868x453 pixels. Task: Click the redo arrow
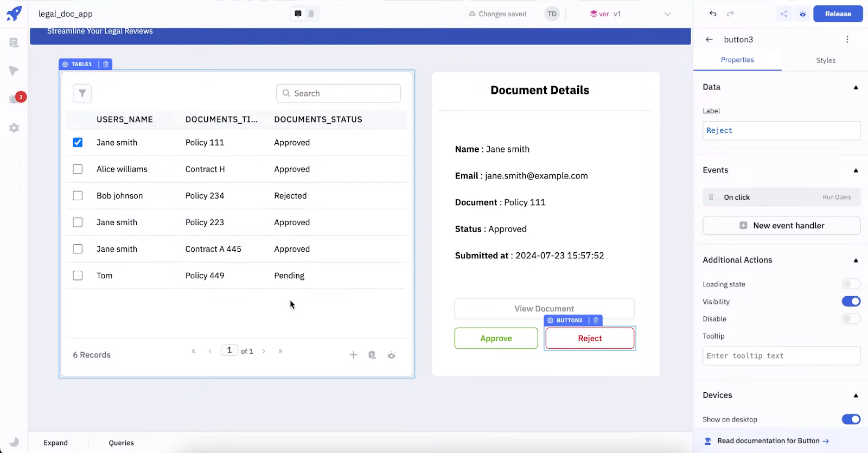[730, 14]
